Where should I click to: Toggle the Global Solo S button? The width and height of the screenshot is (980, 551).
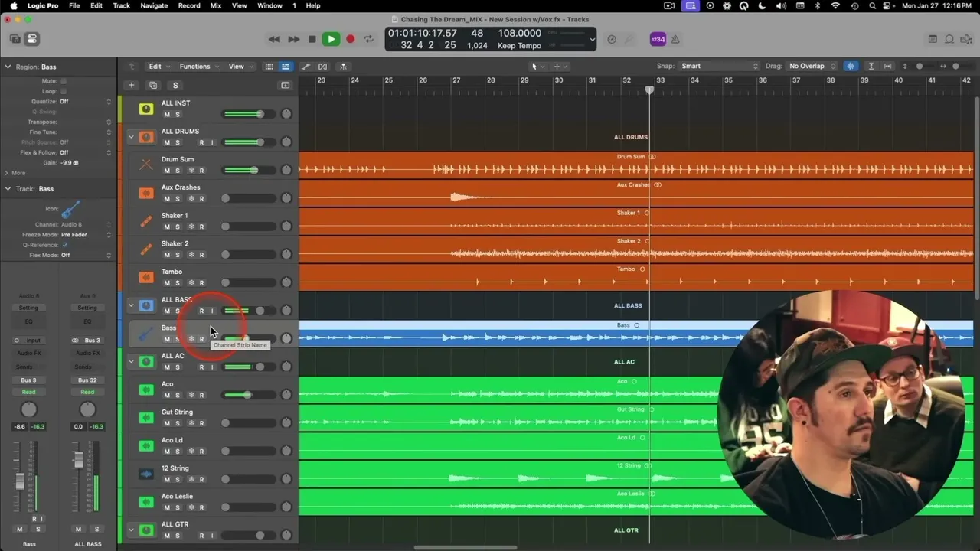coord(175,86)
